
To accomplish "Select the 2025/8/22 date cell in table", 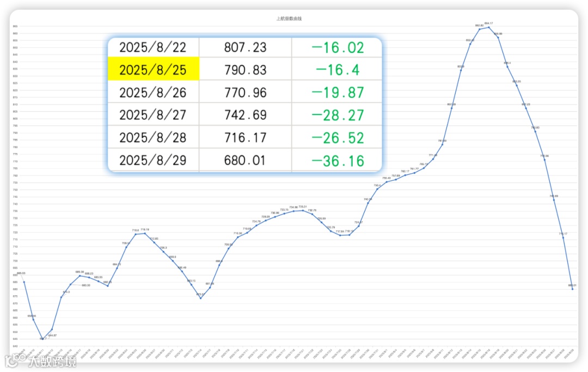I will 153,47.
